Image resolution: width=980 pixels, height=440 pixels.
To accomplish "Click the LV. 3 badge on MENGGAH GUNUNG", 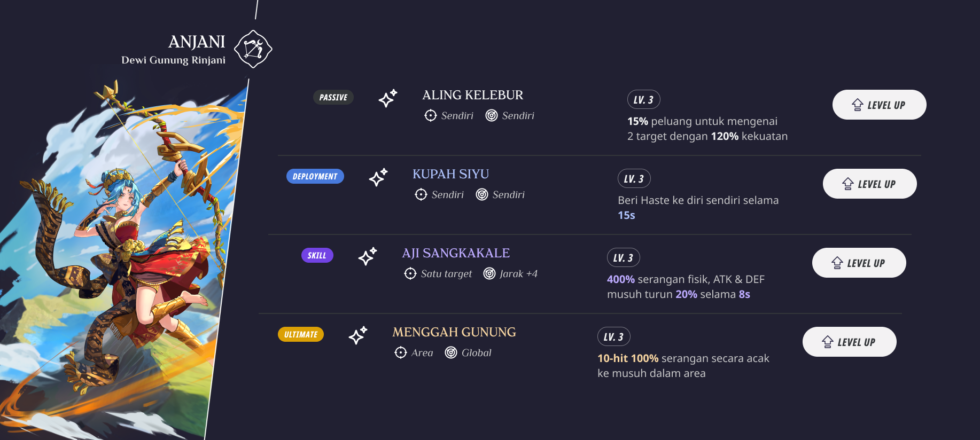I will (x=613, y=336).
